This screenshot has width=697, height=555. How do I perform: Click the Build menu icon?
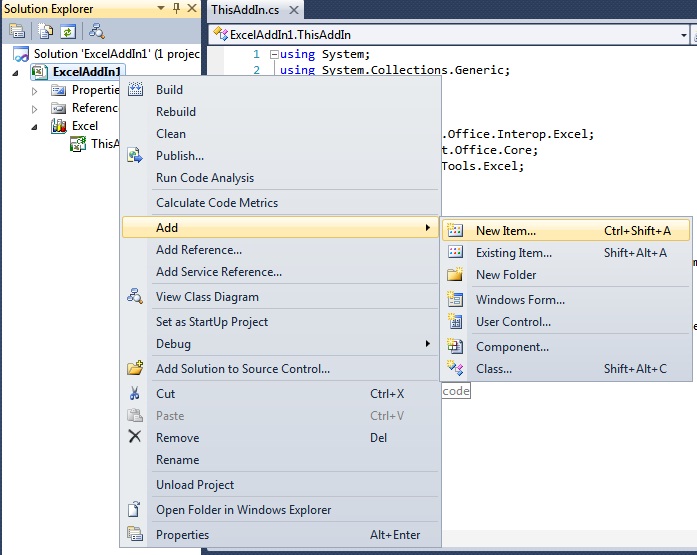point(136,89)
